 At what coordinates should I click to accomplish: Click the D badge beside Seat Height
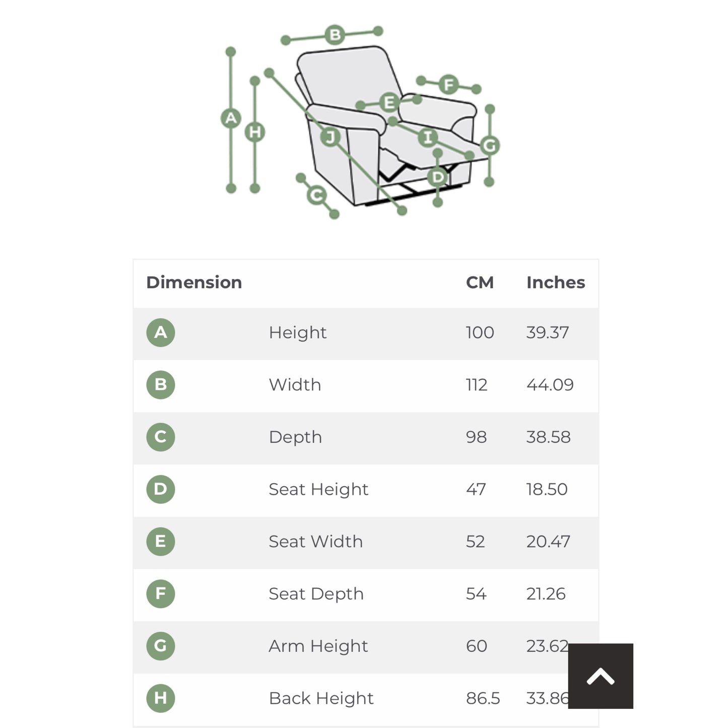160,489
